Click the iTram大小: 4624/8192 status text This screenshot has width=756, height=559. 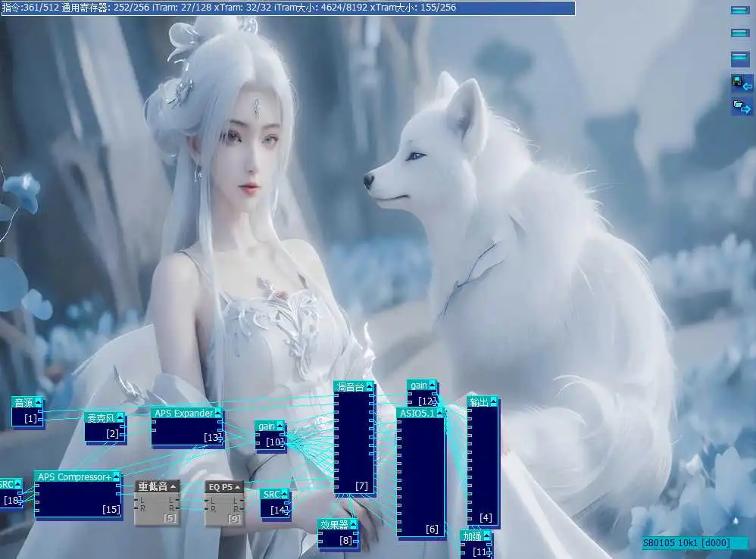(320, 8)
